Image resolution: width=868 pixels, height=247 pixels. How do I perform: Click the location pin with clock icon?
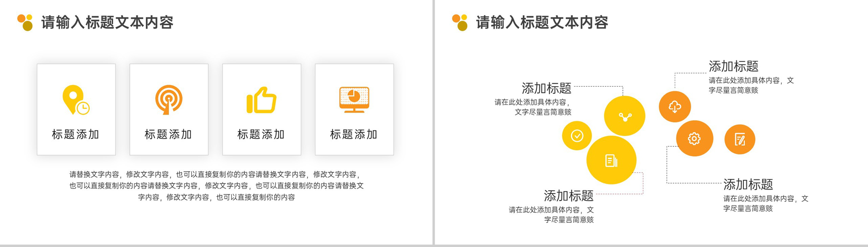76,100
